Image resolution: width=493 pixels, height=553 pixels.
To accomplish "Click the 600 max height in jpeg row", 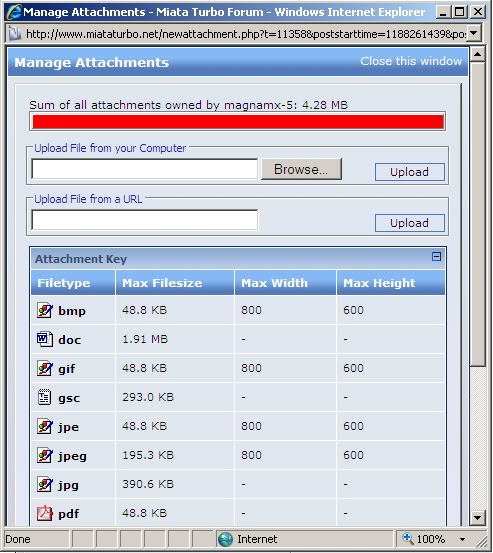I will click(353, 455).
